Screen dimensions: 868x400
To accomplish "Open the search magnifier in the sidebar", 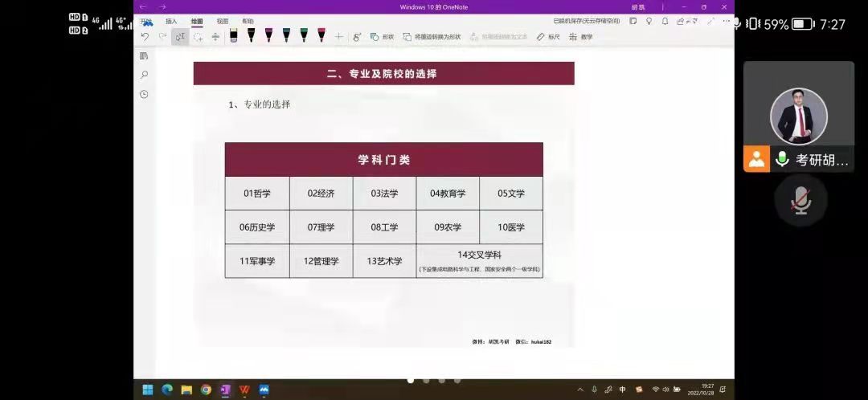I will pos(144,75).
